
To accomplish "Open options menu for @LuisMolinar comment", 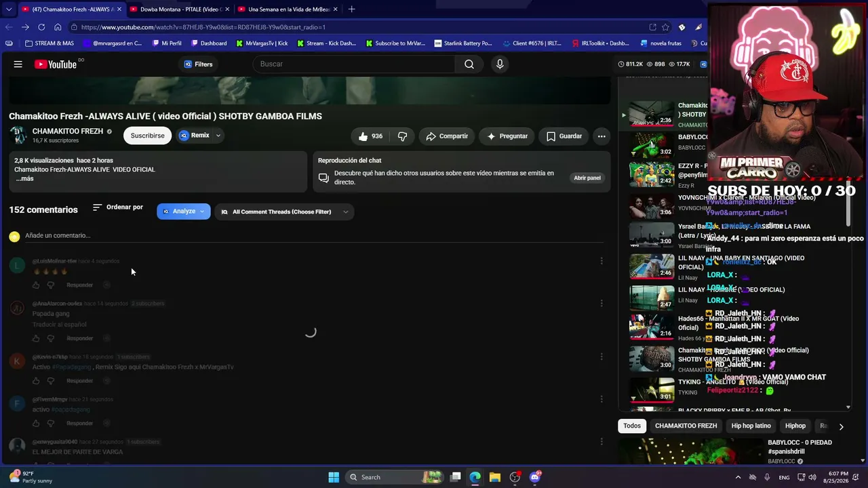I will 601,261.
